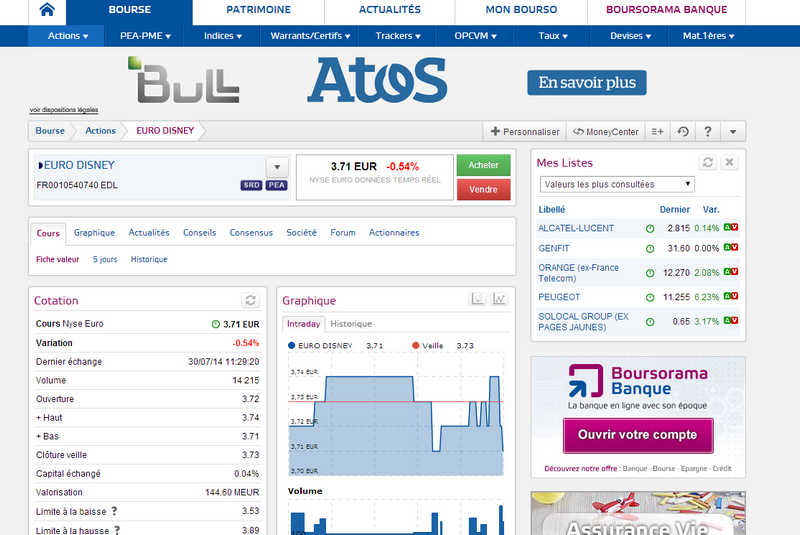Click the red Vendre button
The height and width of the screenshot is (535, 800).
click(x=483, y=190)
